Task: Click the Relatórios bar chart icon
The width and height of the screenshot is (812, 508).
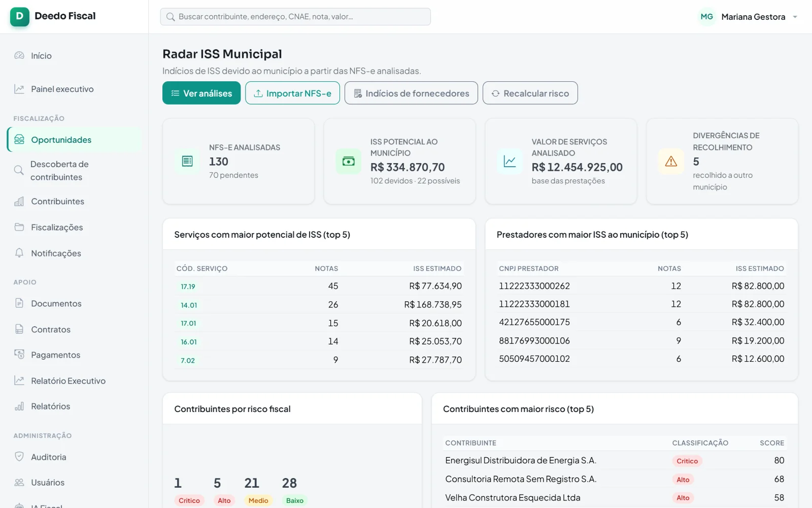Action: point(19,406)
